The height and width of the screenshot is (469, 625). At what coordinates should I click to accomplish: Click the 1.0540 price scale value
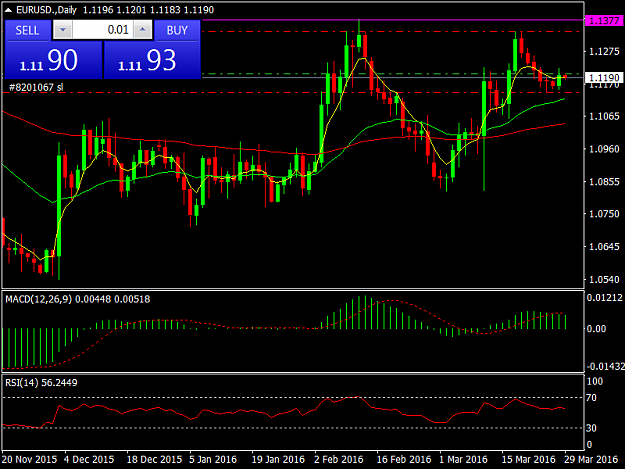604,279
